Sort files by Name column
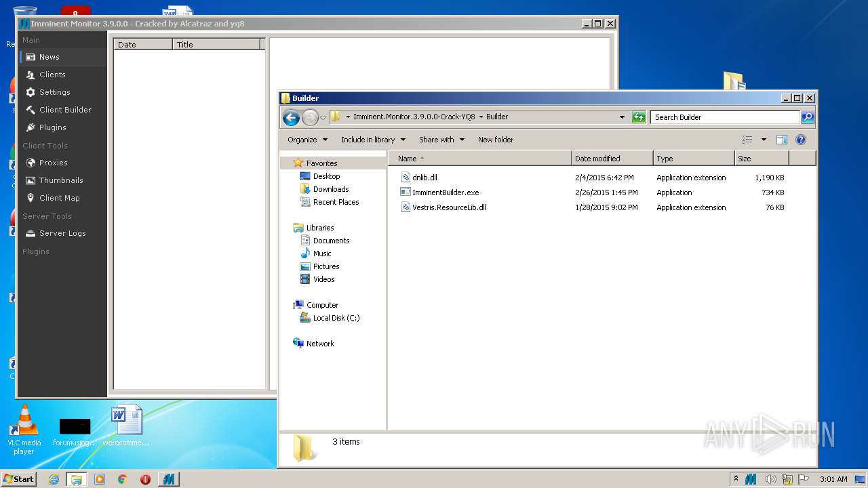The image size is (868, 488). coord(480,159)
